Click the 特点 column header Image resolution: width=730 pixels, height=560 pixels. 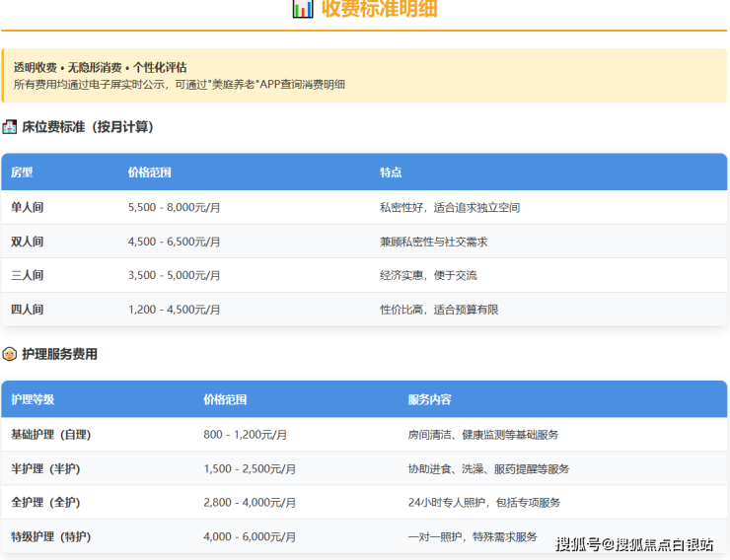click(x=391, y=173)
